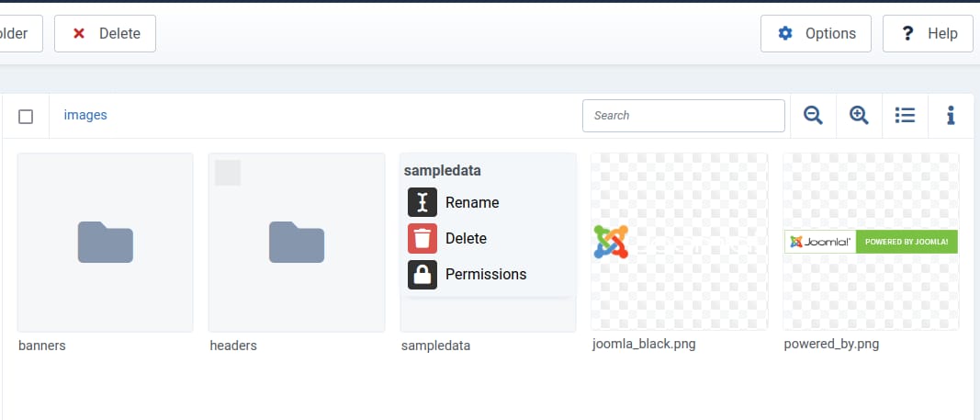Click the joomla_black.png file name

click(x=644, y=345)
